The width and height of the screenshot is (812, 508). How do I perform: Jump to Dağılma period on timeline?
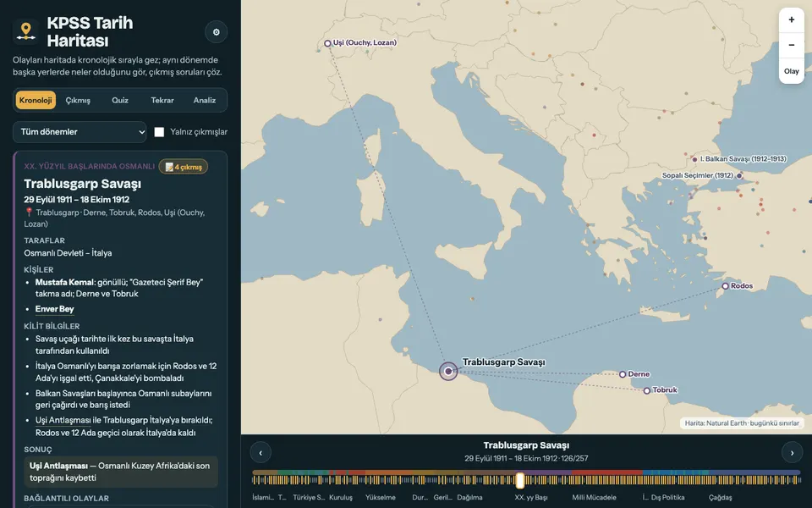click(469, 497)
